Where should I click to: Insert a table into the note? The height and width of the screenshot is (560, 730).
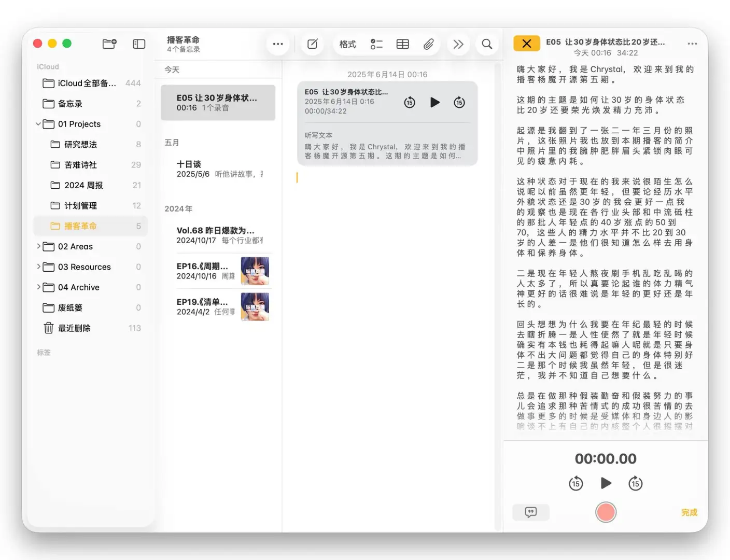pos(403,44)
